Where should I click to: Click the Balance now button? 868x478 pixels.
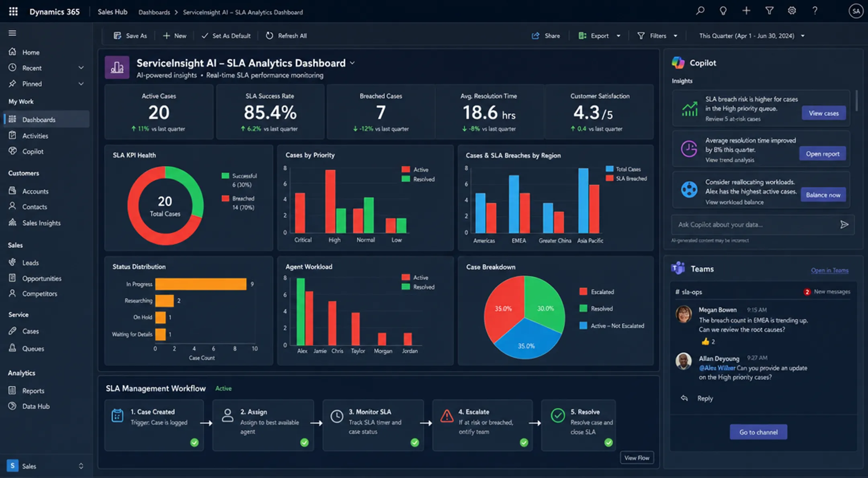823,195
